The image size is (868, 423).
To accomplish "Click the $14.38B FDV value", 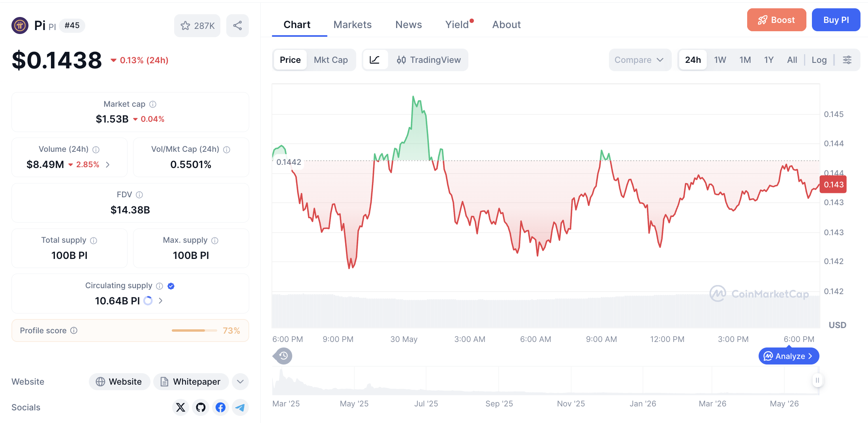I will click(x=130, y=210).
